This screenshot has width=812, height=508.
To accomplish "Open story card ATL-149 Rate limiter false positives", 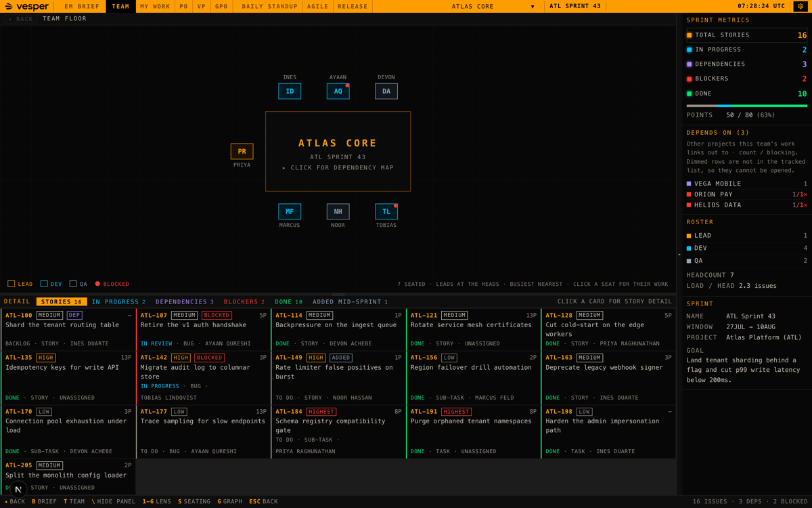I will (338, 378).
